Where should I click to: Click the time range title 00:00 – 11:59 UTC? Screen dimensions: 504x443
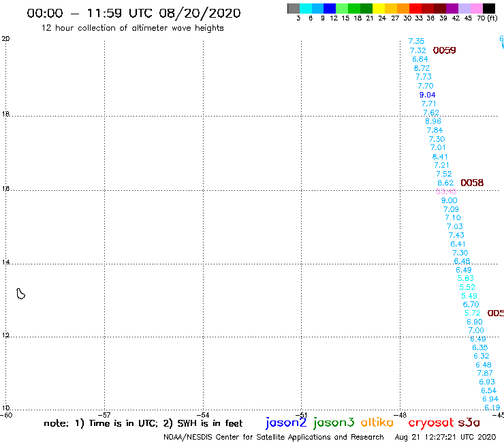(x=133, y=13)
